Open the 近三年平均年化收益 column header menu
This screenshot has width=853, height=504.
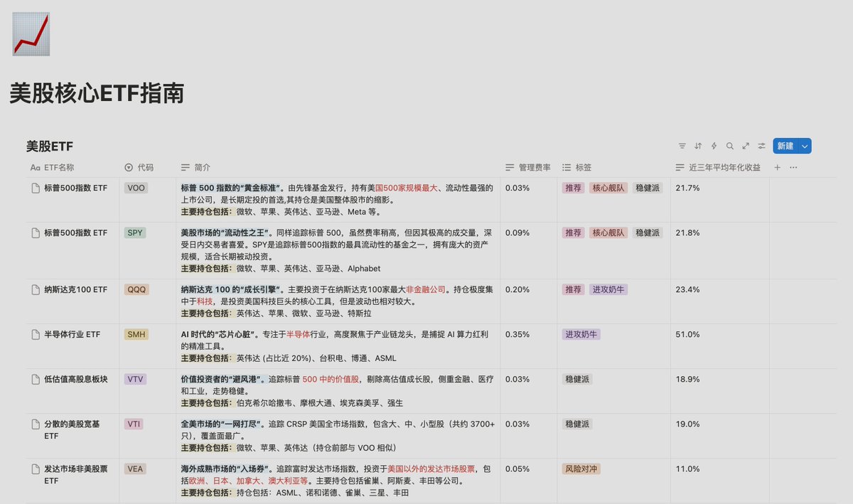coord(719,168)
